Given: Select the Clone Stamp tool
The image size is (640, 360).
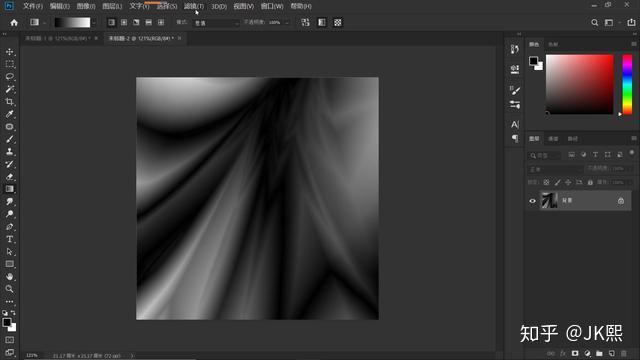Looking at the screenshot, I should coord(9,151).
